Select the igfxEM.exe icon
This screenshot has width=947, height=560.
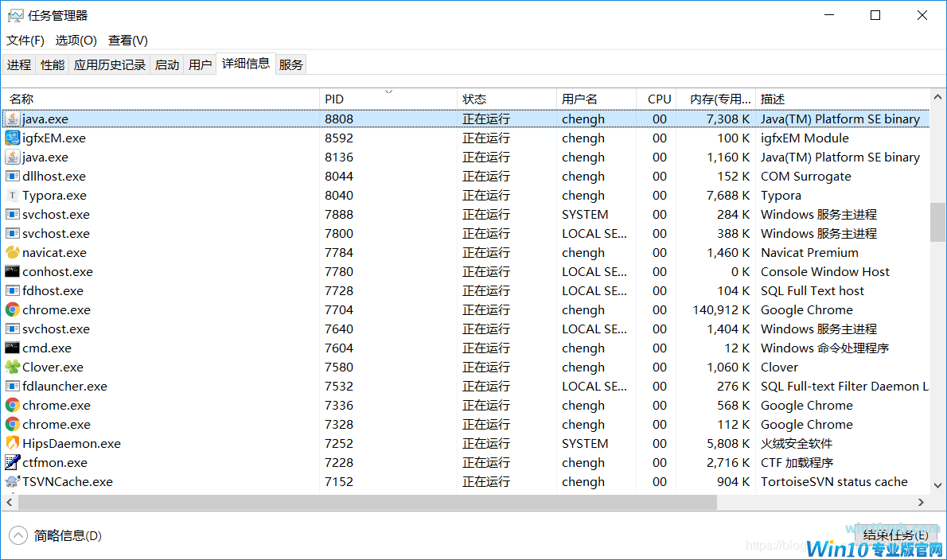tap(13, 138)
